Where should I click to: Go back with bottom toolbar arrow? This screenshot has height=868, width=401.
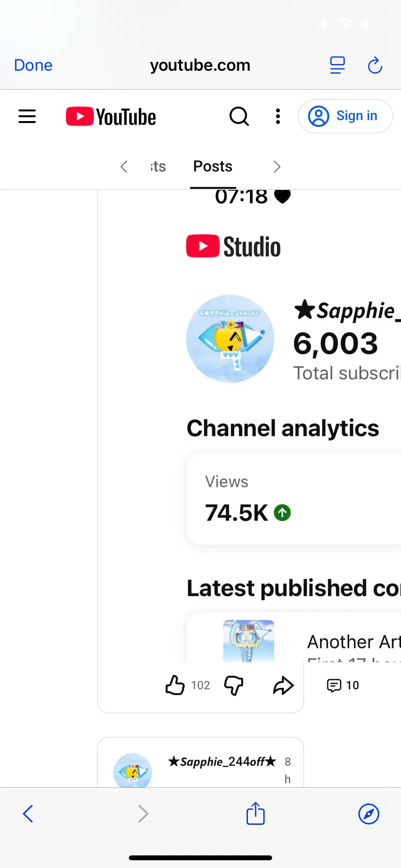28,814
